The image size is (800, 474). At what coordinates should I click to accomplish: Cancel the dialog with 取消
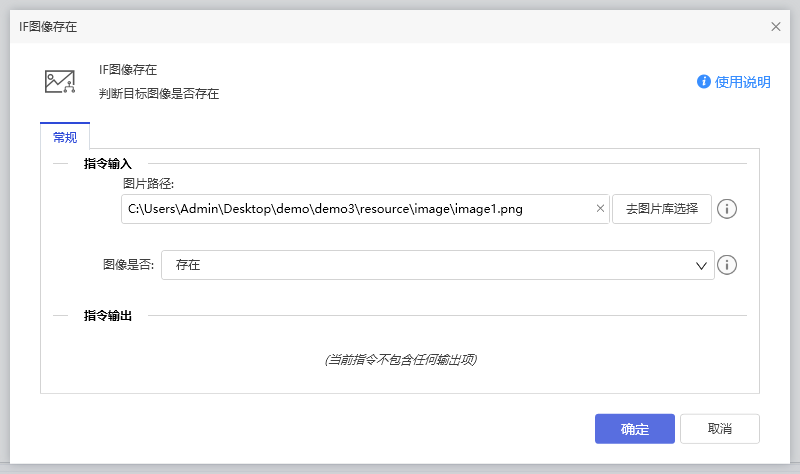pos(719,429)
